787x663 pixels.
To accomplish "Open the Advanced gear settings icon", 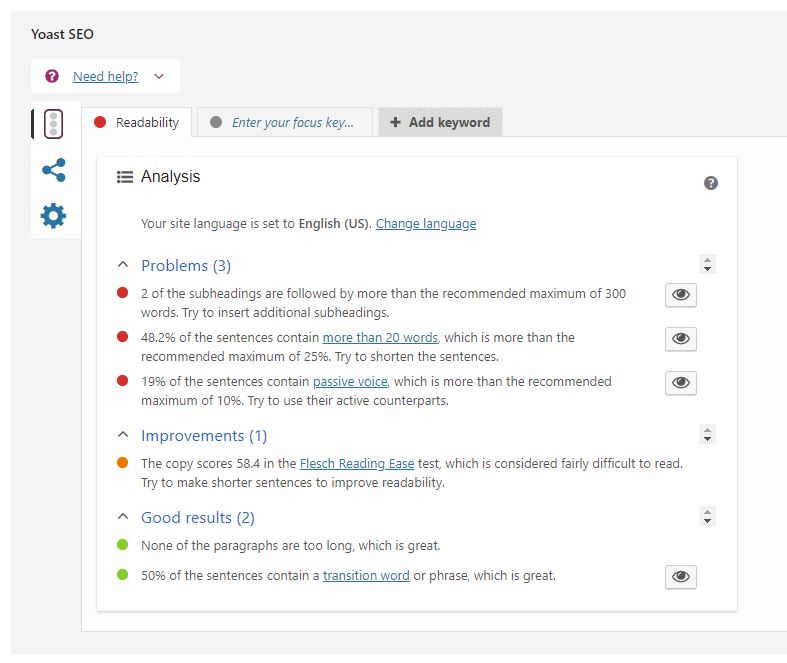I will click(x=53, y=216).
